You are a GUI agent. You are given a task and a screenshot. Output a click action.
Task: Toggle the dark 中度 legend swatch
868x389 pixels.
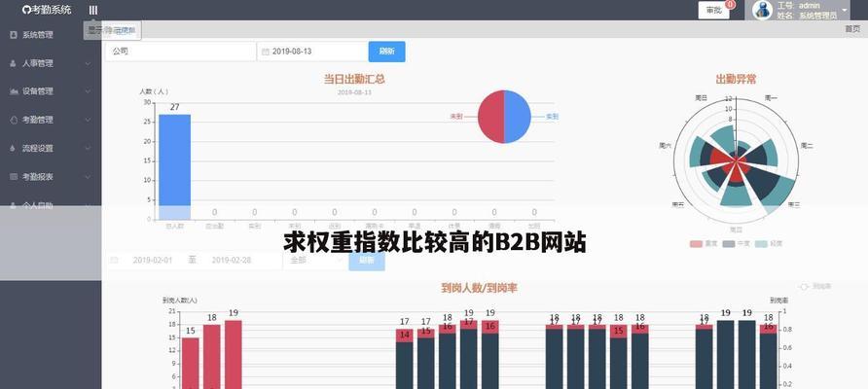point(729,244)
